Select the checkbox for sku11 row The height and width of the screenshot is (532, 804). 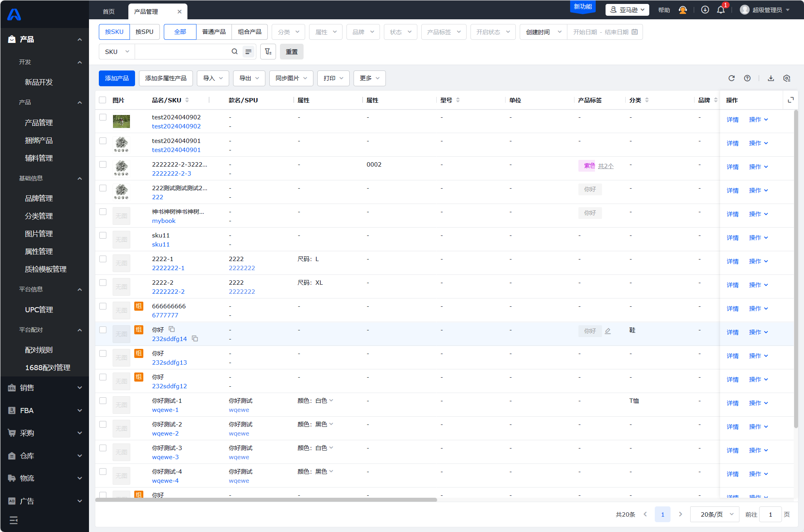[103, 235]
